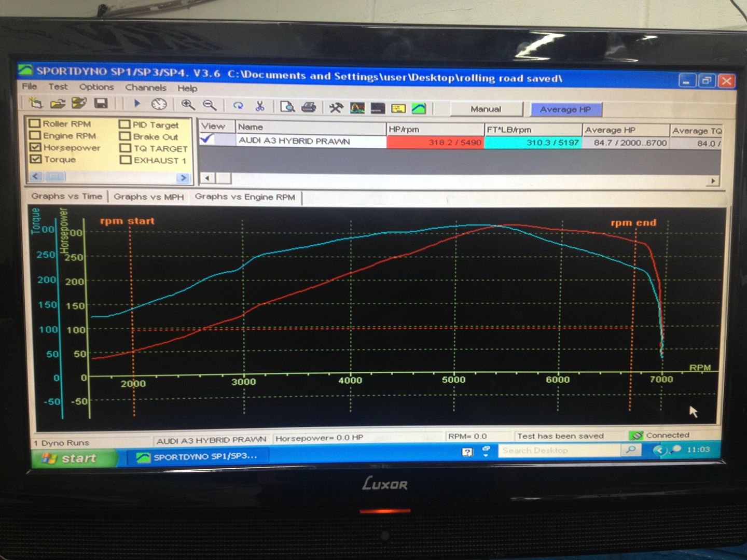Click the Average HP button

[x=565, y=109]
